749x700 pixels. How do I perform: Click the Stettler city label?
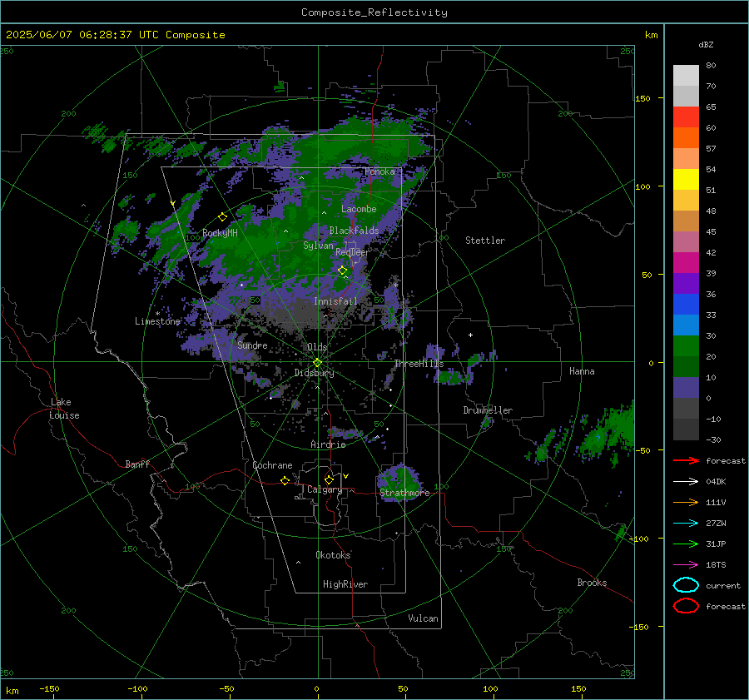pyautogui.click(x=485, y=241)
